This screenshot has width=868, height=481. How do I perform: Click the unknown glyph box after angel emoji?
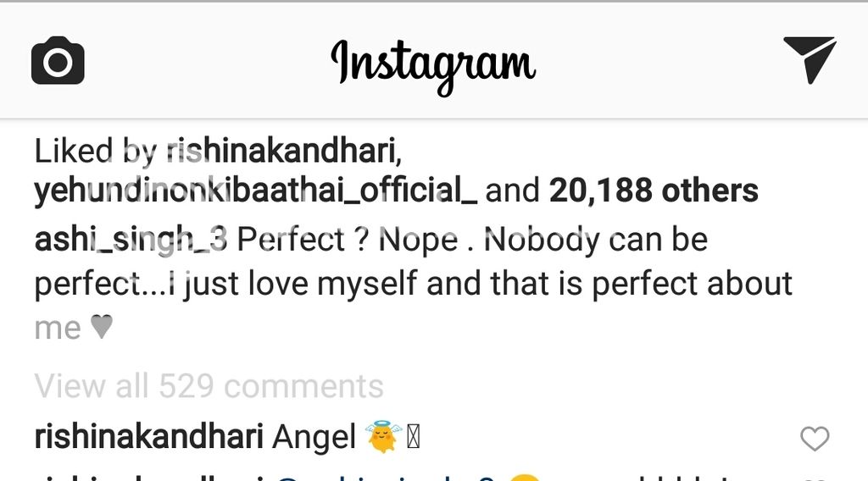pos(414,437)
